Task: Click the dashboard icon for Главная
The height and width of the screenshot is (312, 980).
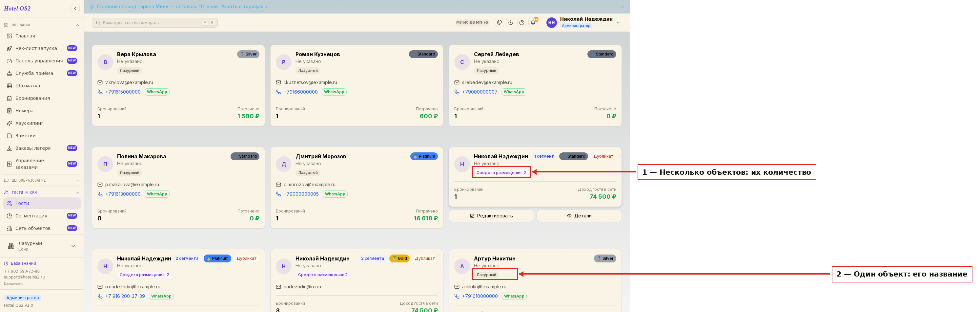Action: coord(10,36)
